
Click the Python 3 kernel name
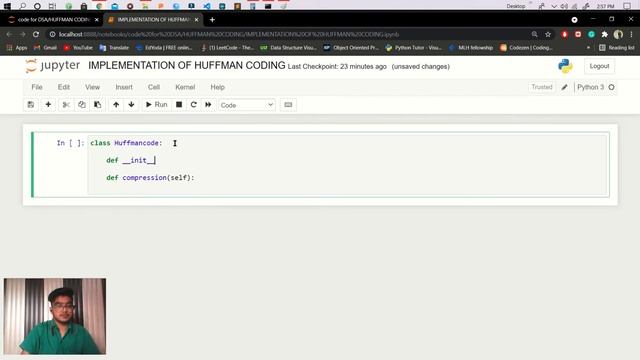point(590,87)
